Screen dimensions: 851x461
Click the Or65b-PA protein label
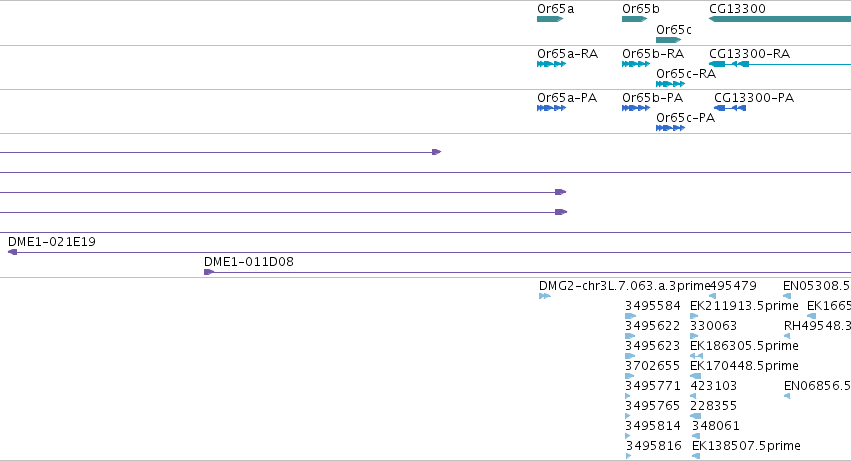[x=652, y=98]
